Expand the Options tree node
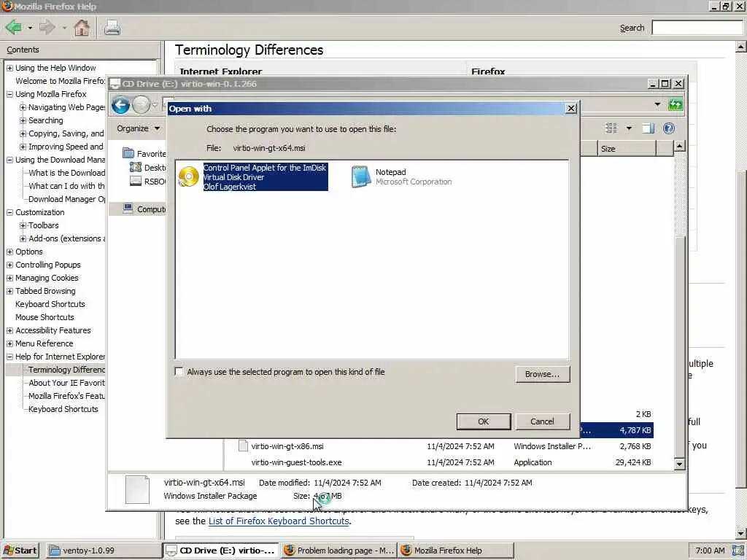Image resolution: width=747 pixels, height=560 pixels. pos(9,252)
